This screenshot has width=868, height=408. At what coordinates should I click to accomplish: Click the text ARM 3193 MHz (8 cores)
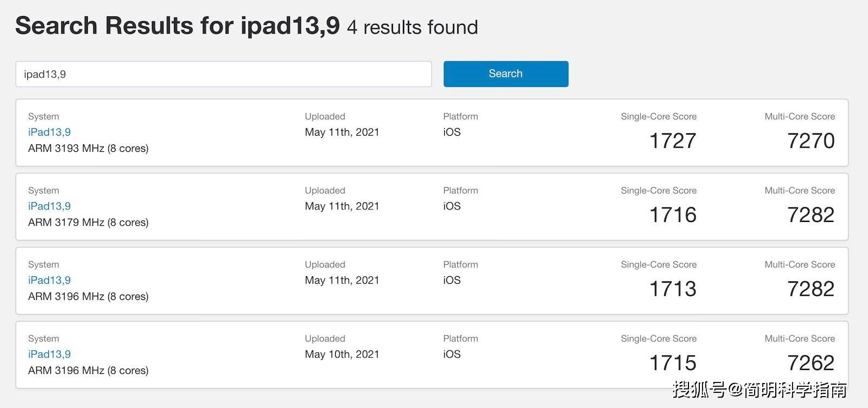tap(88, 149)
